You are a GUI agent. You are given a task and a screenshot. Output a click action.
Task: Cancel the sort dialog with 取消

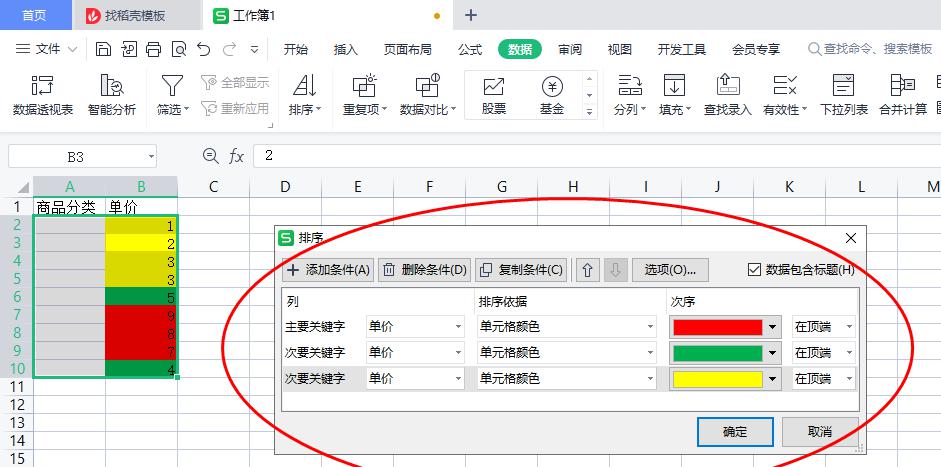[820, 432]
